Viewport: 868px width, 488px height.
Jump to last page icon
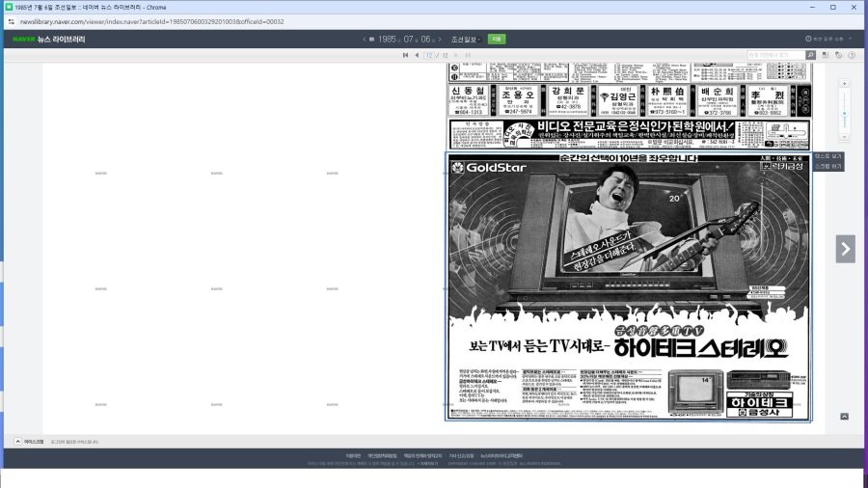tap(468, 55)
